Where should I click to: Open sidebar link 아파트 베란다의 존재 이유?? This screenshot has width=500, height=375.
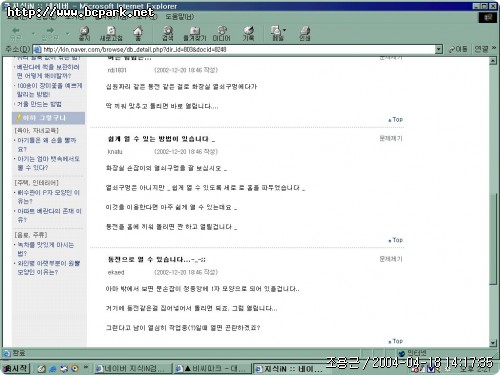(x=49, y=215)
